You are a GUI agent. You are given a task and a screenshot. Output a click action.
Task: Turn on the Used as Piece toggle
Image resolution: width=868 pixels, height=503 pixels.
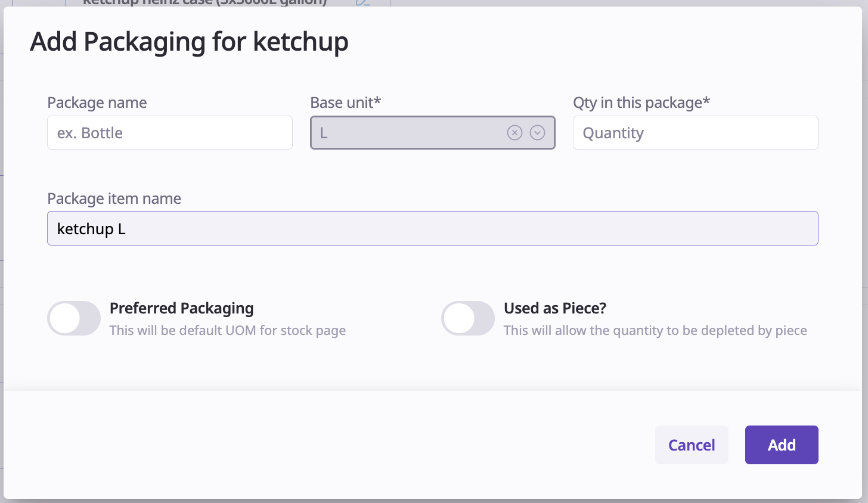(x=468, y=318)
